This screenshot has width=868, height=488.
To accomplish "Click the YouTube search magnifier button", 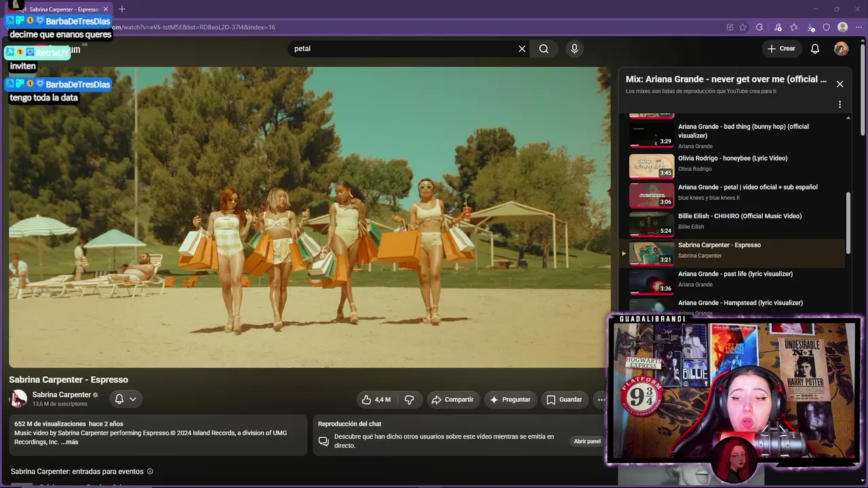I will (544, 49).
